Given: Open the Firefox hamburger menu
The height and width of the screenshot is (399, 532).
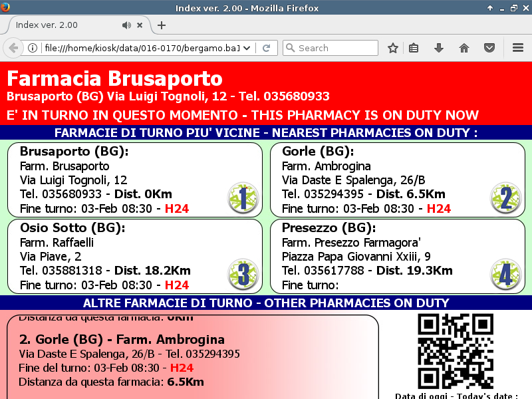Looking at the screenshot, I should pos(518,48).
